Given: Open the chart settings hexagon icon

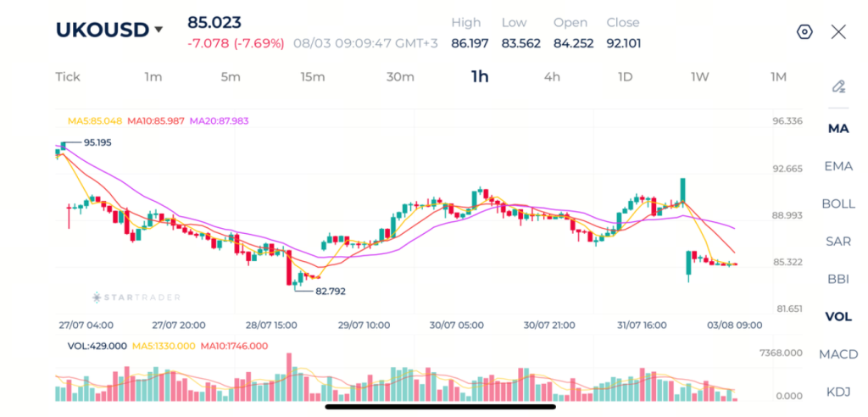Looking at the screenshot, I should [x=804, y=32].
